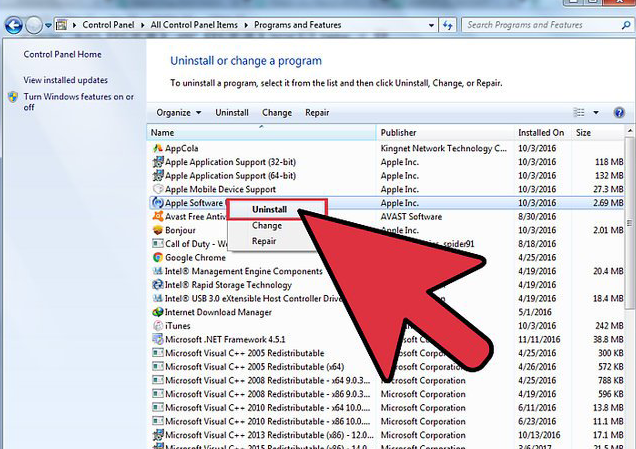Click the Control Panel icon in address bar
The height and width of the screenshot is (449, 636).
point(62,25)
